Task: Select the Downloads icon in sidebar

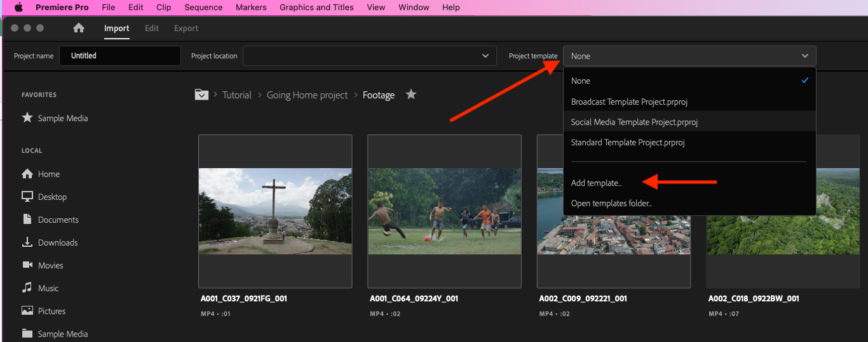Action: pyautogui.click(x=27, y=242)
